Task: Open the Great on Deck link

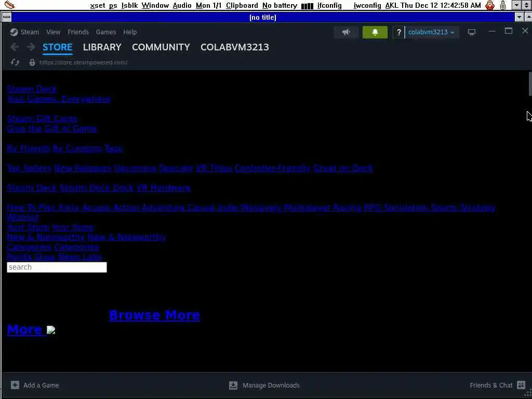Action: 343,168
